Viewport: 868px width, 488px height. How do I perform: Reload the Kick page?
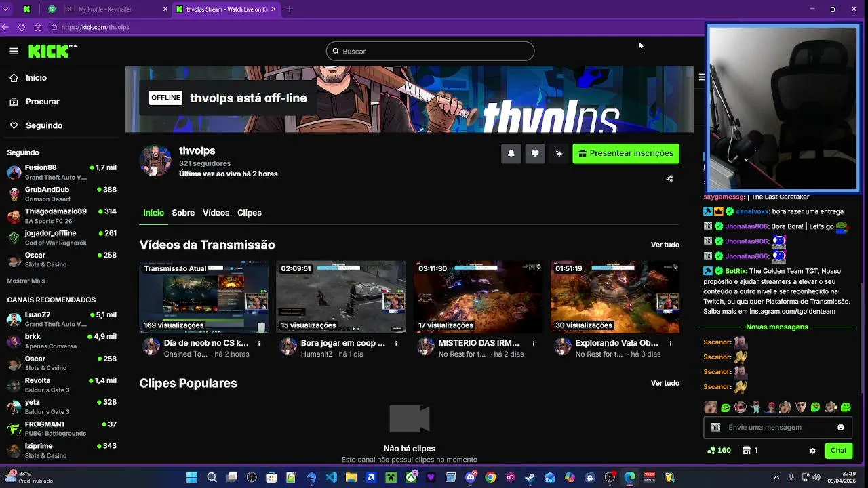(x=22, y=27)
